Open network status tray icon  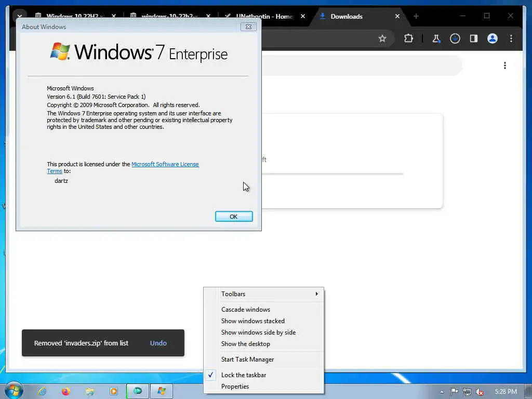467,392
